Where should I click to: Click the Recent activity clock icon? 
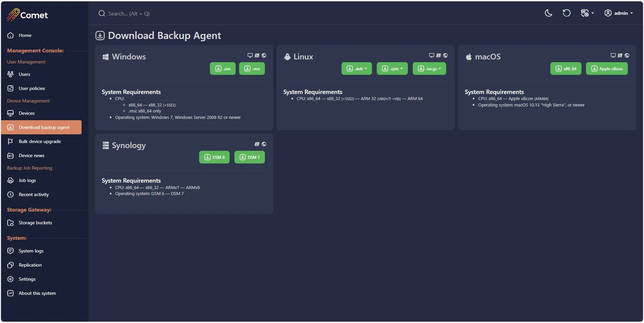click(x=10, y=194)
